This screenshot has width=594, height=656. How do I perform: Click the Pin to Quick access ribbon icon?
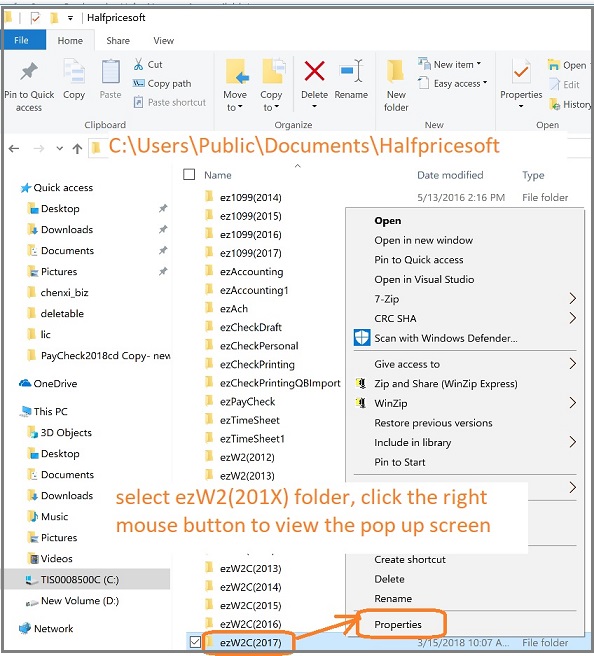click(x=29, y=72)
